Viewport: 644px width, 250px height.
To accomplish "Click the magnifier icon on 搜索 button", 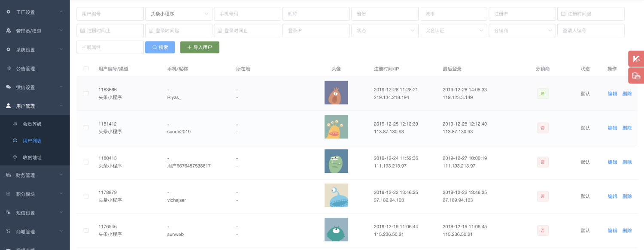I will click(x=155, y=47).
